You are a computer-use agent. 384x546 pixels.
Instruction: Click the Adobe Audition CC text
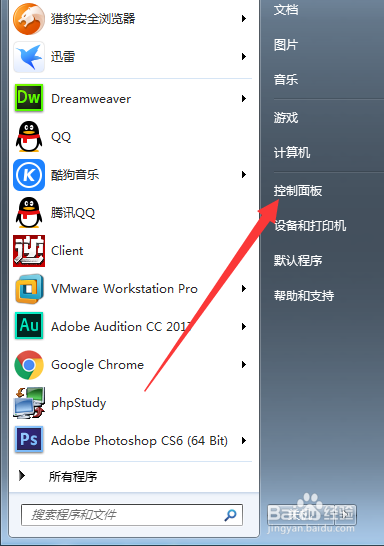121,327
